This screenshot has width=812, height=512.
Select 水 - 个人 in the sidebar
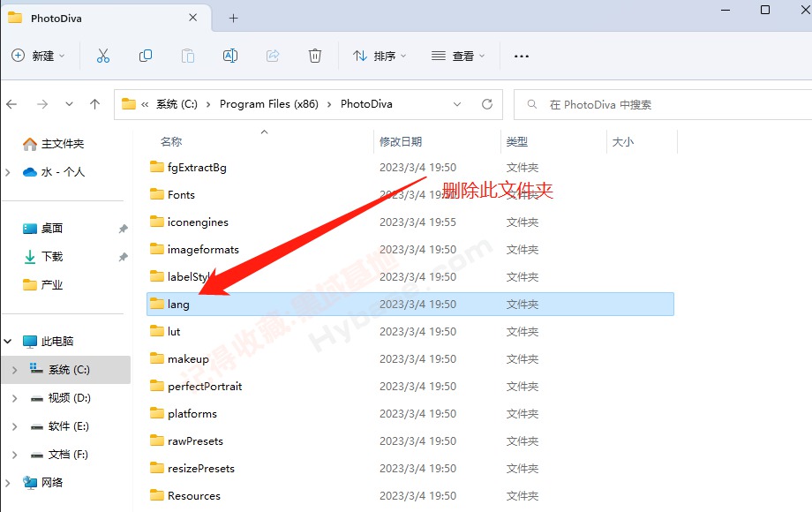point(54,172)
